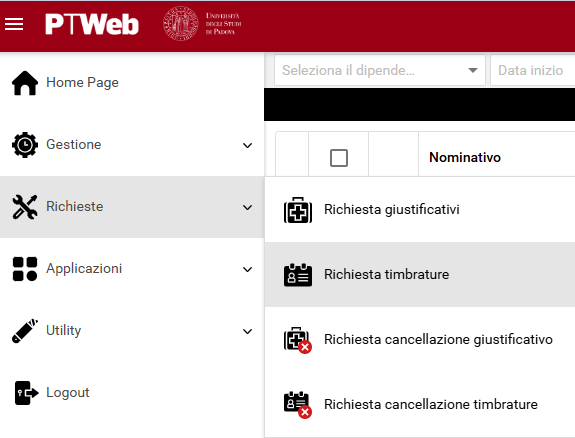Expand the Applicazioni menu chevron
The image size is (575, 438).
pyautogui.click(x=248, y=269)
